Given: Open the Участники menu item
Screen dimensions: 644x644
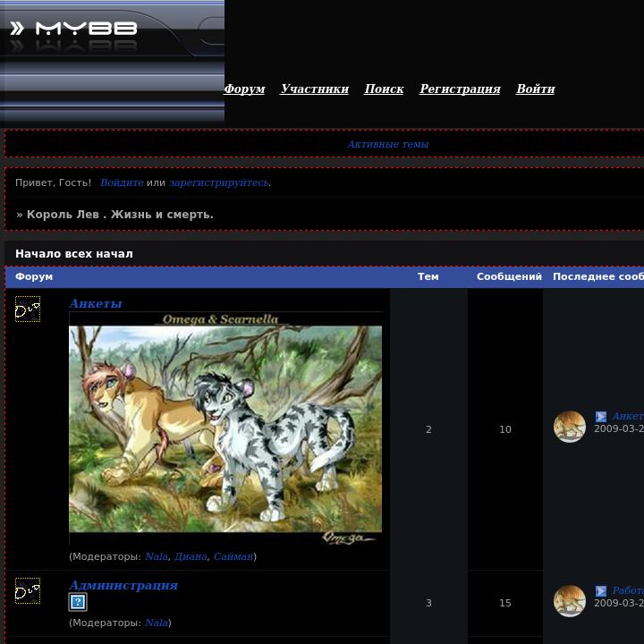Looking at the screenshot, I should (x=315, y=89).
